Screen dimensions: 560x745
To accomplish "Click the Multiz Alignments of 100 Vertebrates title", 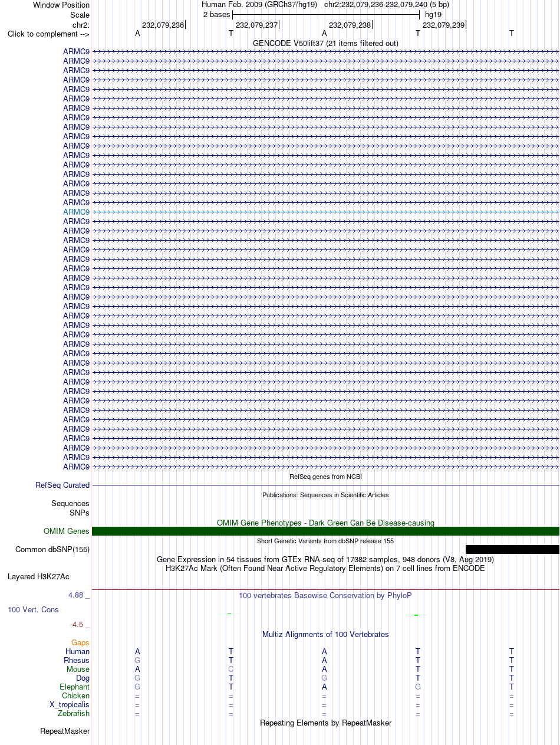I will pos(325,635).
